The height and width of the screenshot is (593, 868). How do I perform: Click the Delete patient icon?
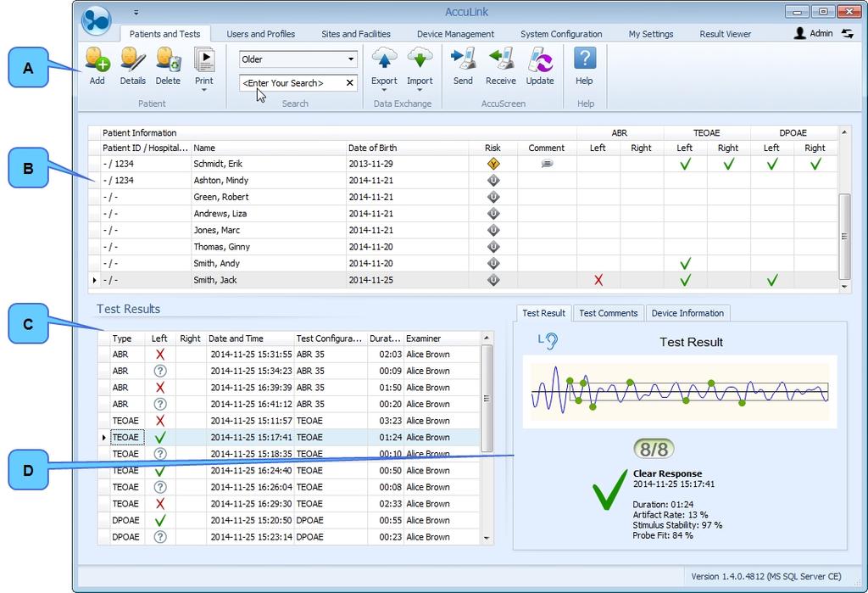click(x=169, y=60)
